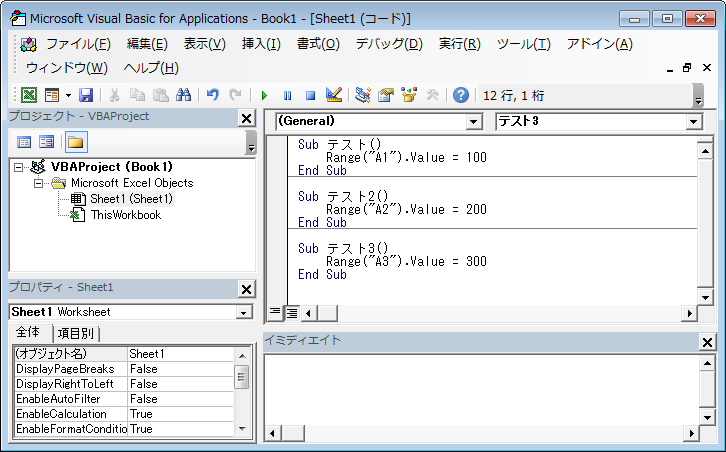Click the Excel icon at menu bar start
This screenshot has height=452, width=726.
[x=29, y=44]
